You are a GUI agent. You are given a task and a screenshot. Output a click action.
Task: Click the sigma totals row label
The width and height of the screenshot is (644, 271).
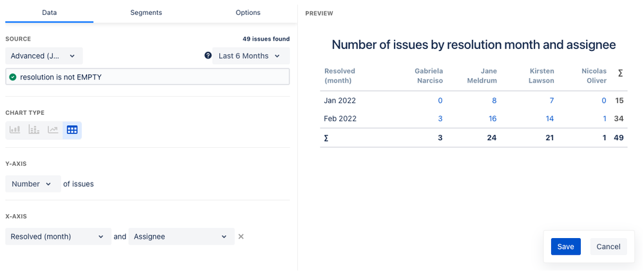[x=326, y=138]
